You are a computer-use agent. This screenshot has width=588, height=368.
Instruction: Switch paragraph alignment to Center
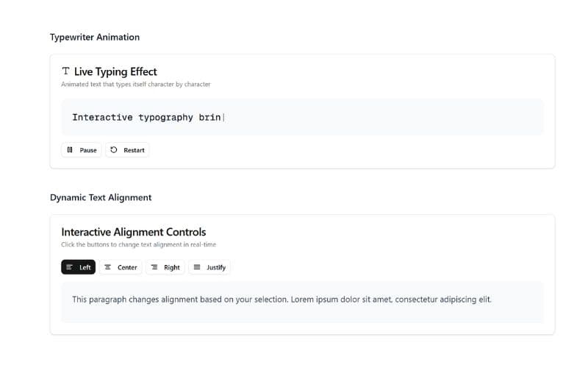(121, 267)
